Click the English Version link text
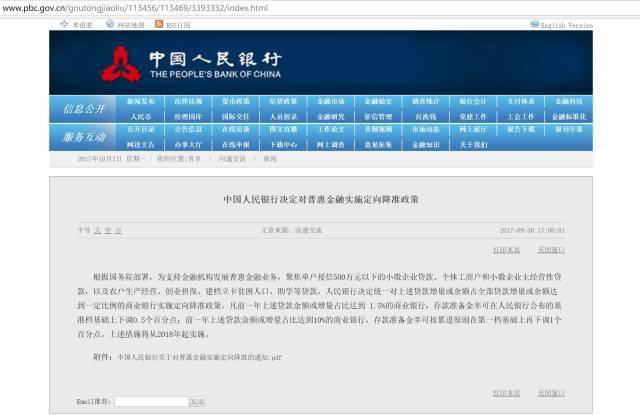 pos(567,25)
